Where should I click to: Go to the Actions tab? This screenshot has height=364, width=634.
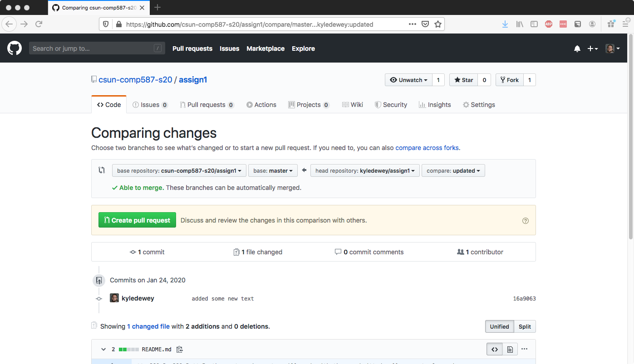(x=261, y=105)
